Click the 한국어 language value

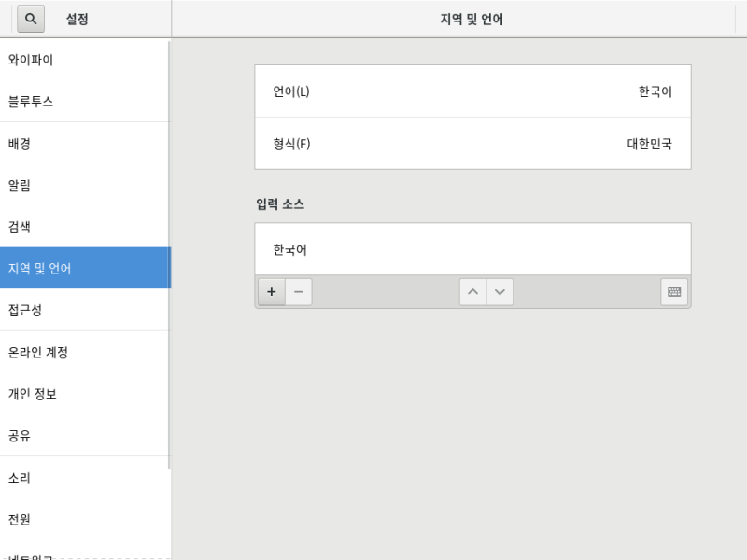pyautogui.click(x=655, y=91)
